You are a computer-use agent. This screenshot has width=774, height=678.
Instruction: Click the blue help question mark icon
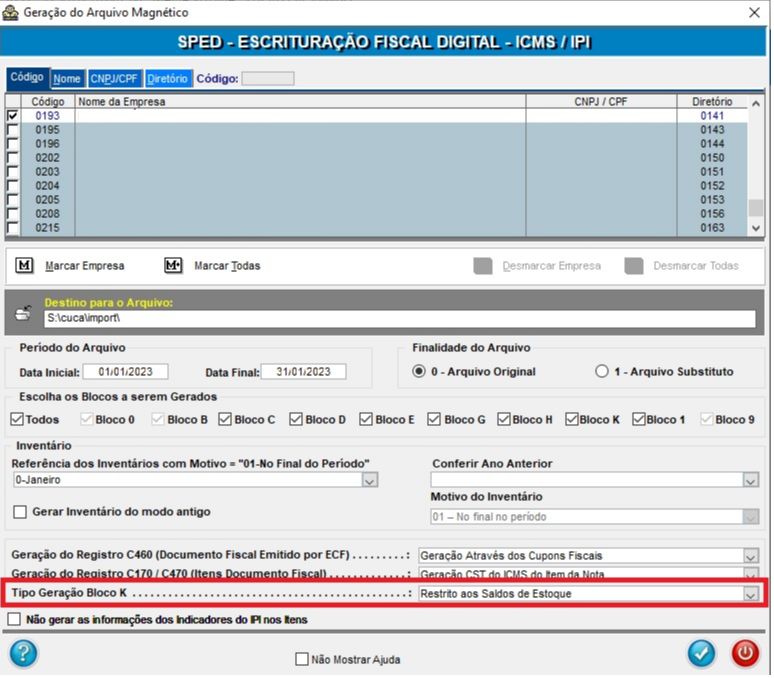(23, 653)
